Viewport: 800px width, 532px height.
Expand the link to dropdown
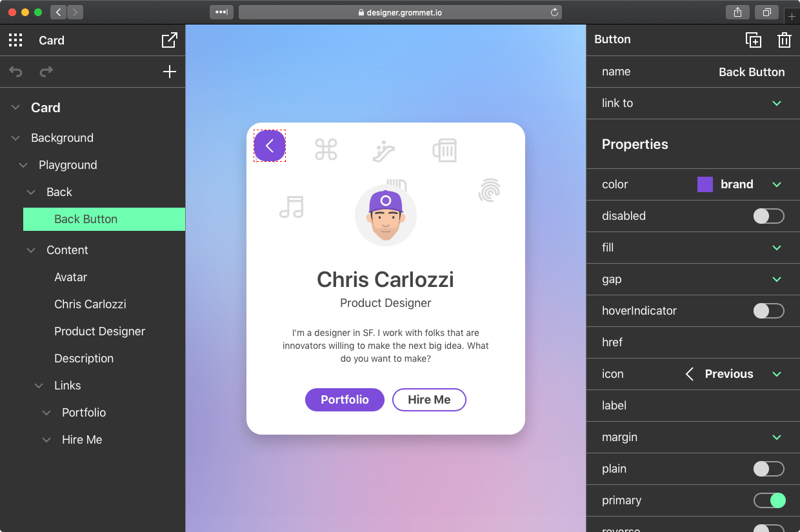pyautogui.click(x=777, y=103)
